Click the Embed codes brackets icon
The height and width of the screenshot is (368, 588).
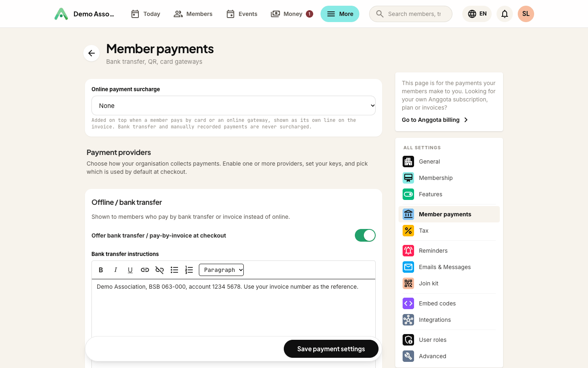(x=408, y=303)
